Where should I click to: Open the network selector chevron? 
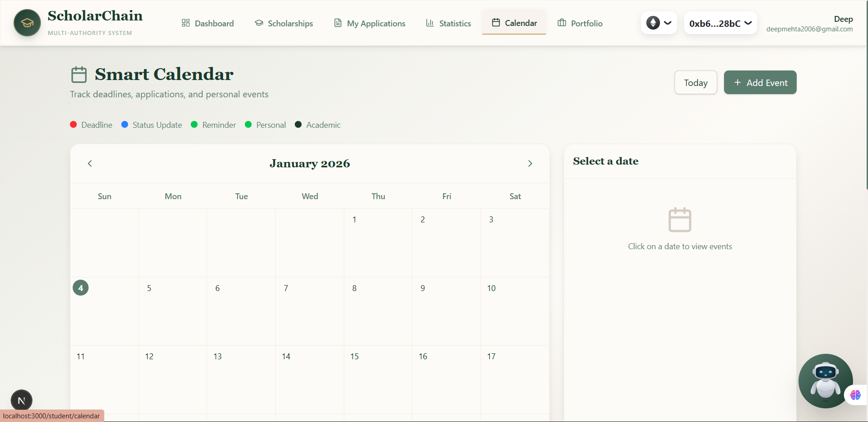tap(667, 22)
